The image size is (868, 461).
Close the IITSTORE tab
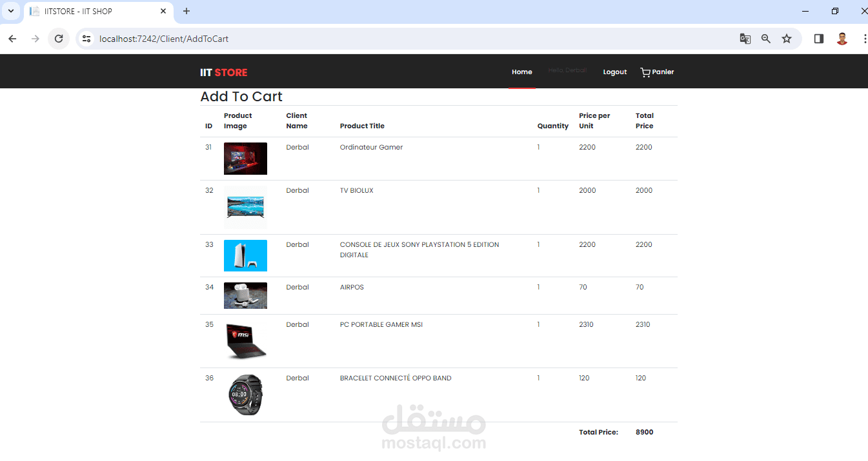[163, 11]
